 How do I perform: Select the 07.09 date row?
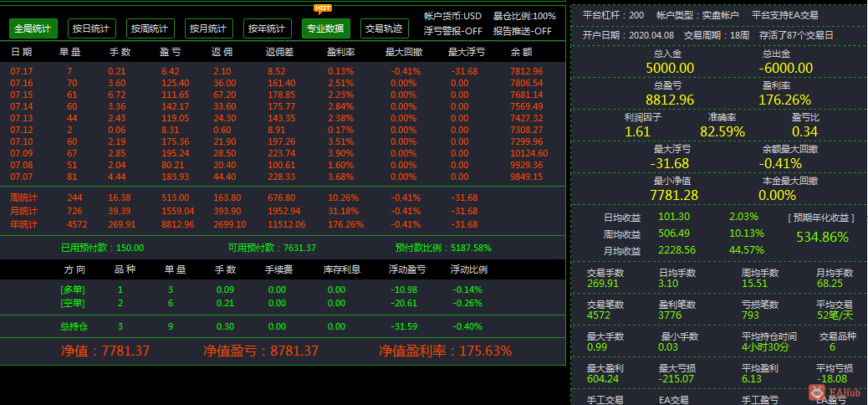click(283, 153)
